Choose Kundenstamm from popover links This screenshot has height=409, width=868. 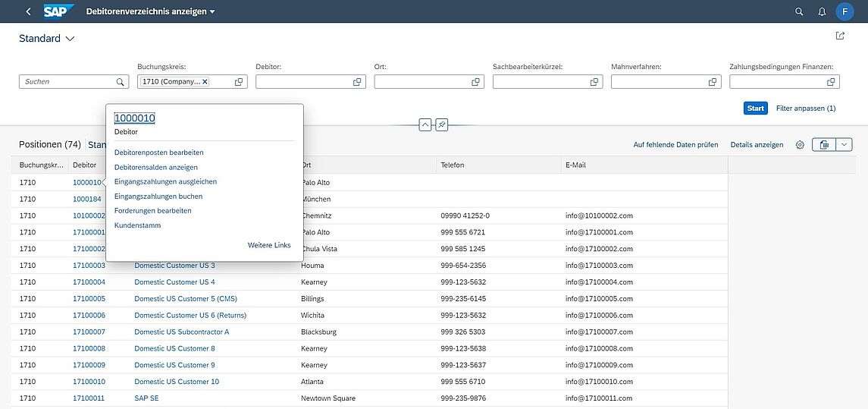pyautogui.click(x=137, y=225)
